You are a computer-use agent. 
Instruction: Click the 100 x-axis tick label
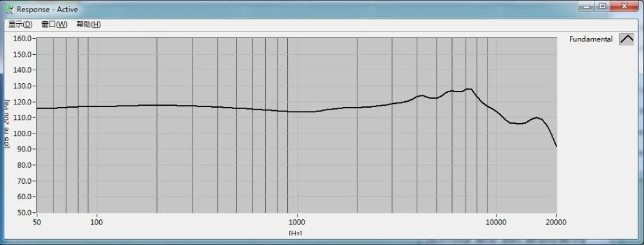coord(97,222)
